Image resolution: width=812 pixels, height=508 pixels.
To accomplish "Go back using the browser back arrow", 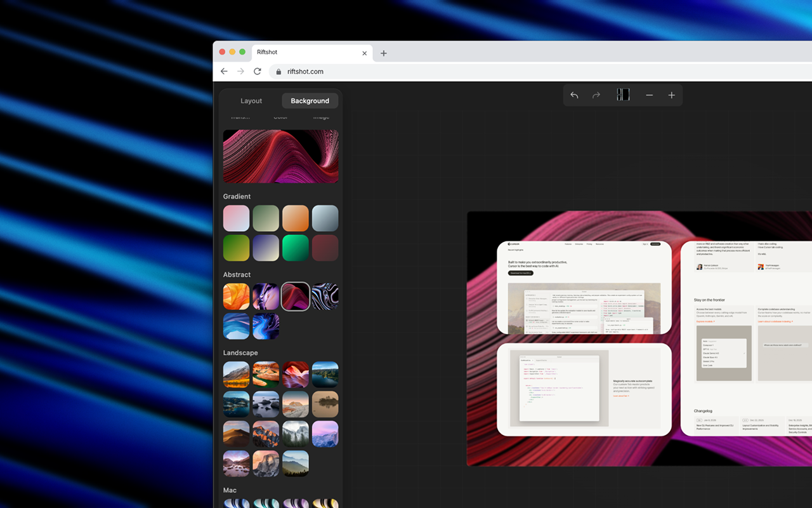I will click(x=224, y=71).
